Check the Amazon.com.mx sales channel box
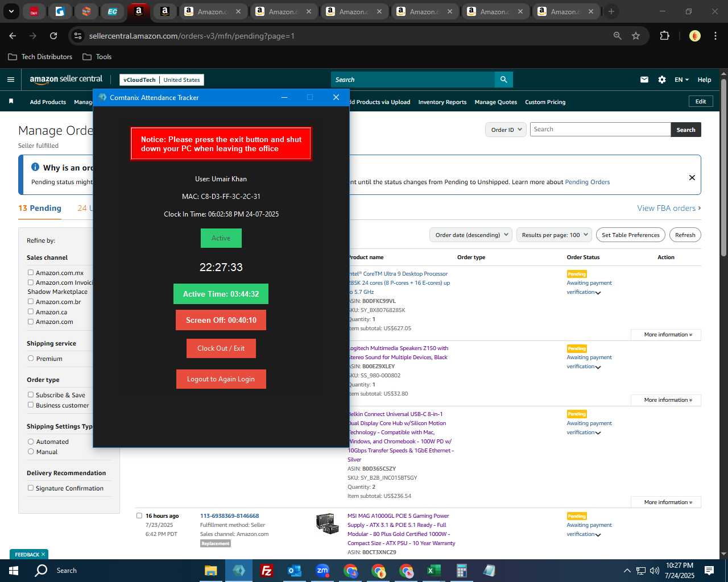Viewport: 728px width, 582px height. click(x=31, y=272)
